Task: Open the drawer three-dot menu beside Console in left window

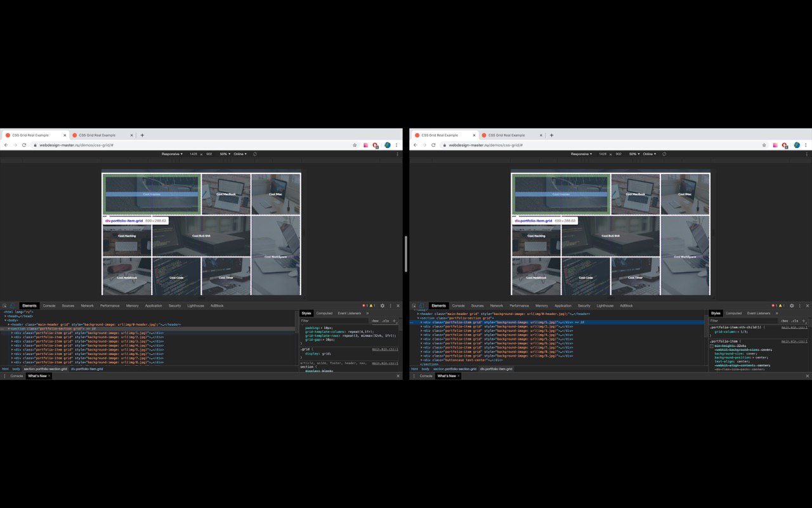Action: (4, 376)
